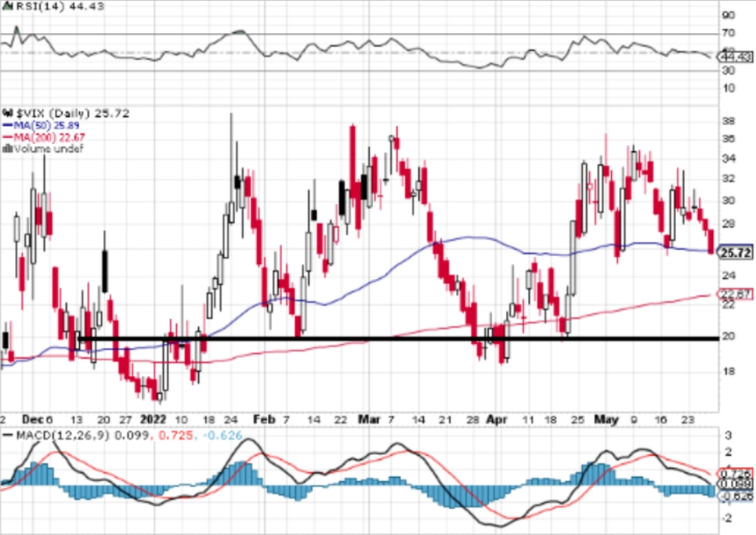Image resolution: width=756 pixels, height=535 pixels.
Task: Click the Volume bars icon in legend
Action: 7,149
